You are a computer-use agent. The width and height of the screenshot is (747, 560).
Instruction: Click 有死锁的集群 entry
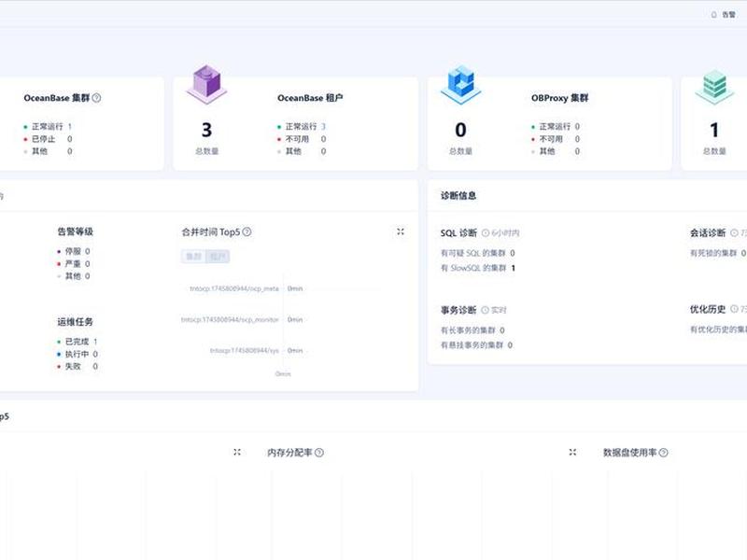(x=718, y=253)
